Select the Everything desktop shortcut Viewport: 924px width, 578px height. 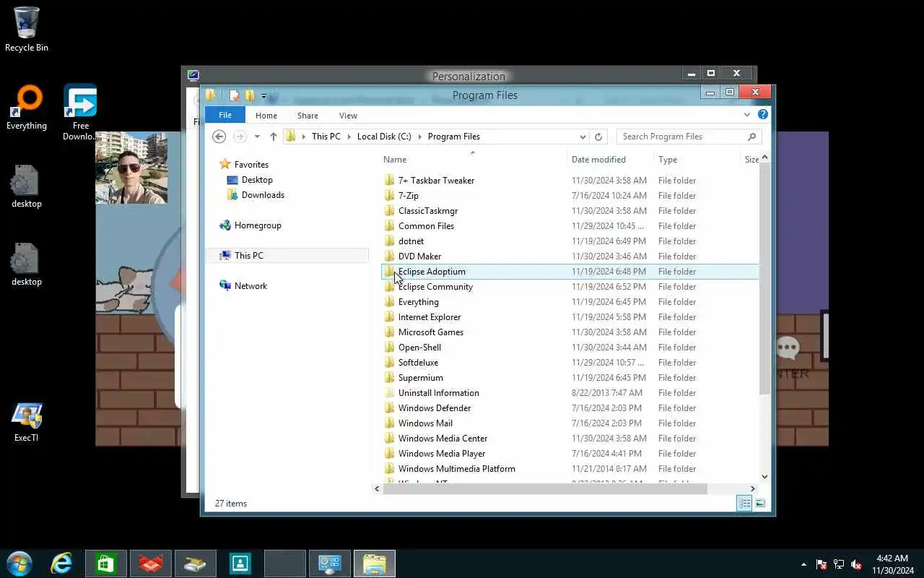pos(27,108)
